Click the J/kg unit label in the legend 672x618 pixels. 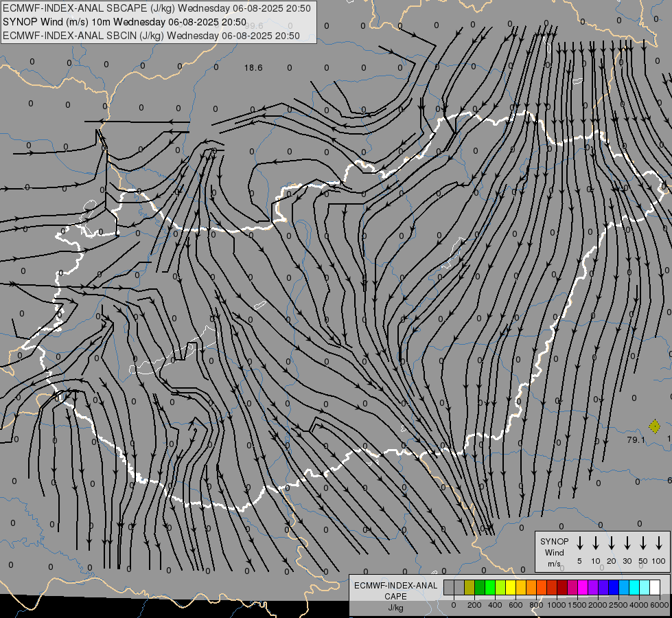[x=395, y=607]
